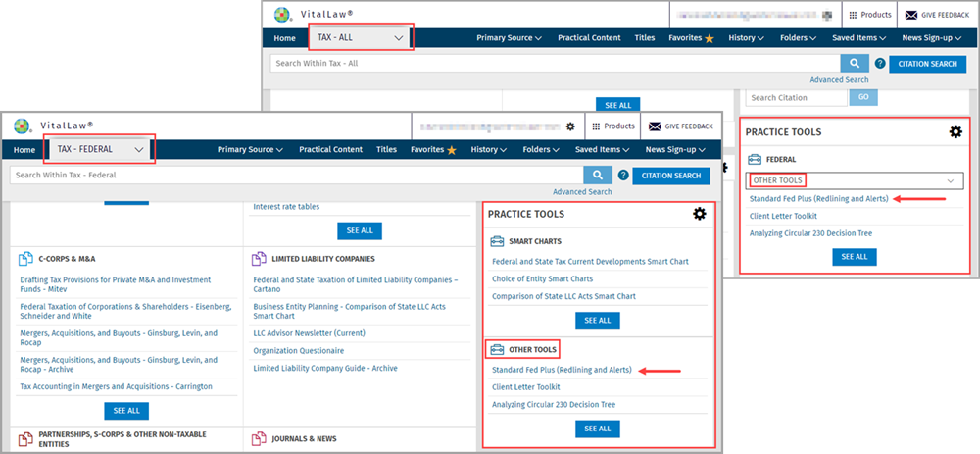The image size is (980, 454).
Task: Open Analyzing Circular 230 Decision Tree in Federal window
Action: pyautogui.click(x=553, y=405)
